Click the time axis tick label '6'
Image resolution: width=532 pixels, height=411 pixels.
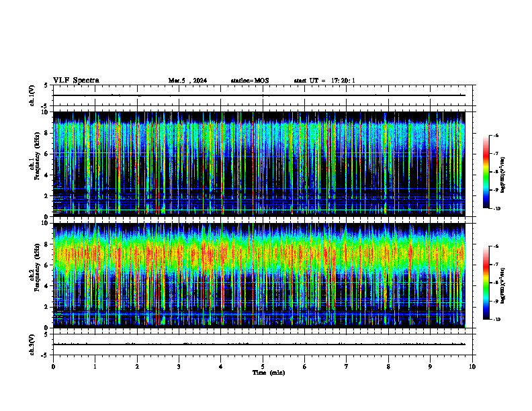(x=305, y=367)
